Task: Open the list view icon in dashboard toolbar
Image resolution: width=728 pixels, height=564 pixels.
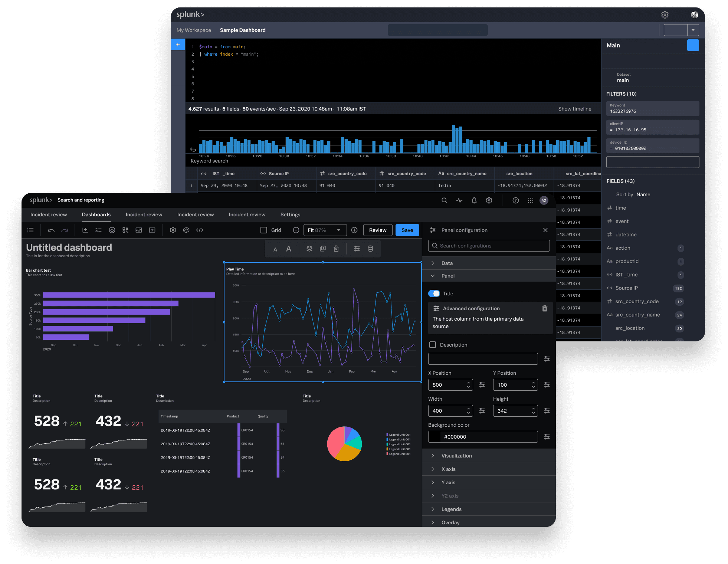Action: click(30, 230)
